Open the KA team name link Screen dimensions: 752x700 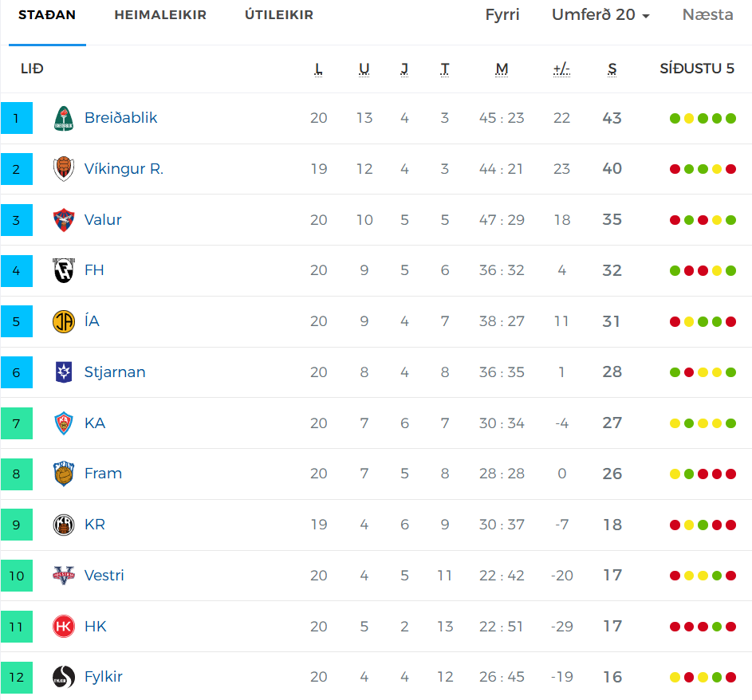[95, 423]
